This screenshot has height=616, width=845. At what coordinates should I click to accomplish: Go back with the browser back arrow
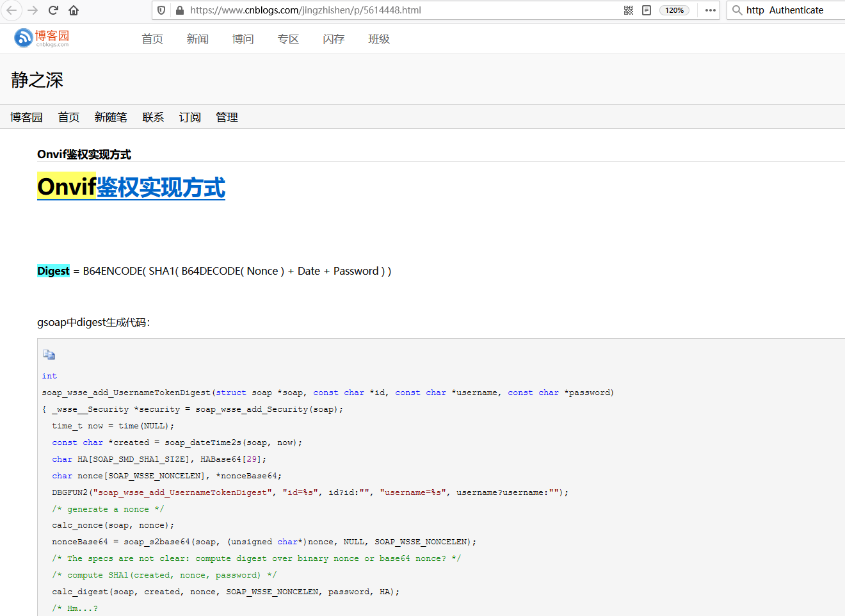pos(12,10)
